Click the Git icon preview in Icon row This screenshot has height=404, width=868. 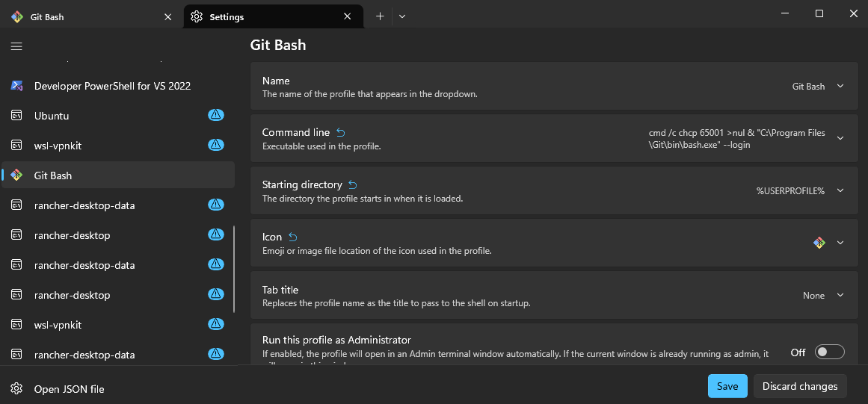tap(819, 242)
